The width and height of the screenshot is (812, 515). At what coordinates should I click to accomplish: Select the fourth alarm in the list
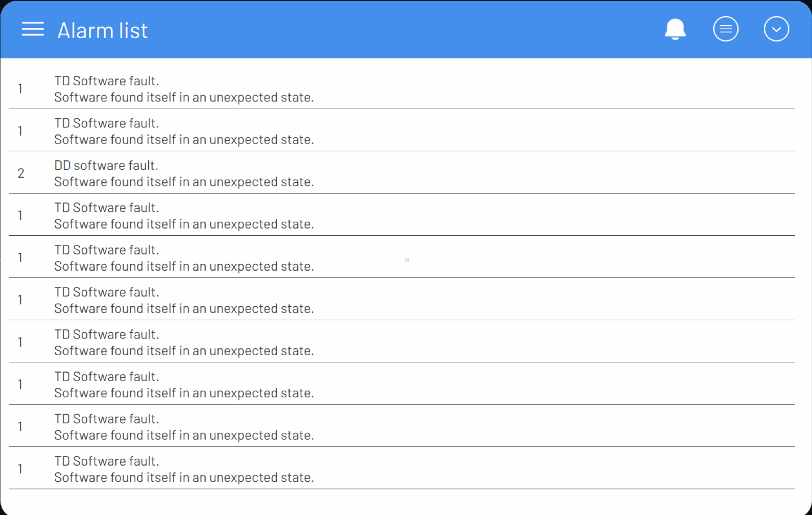(x=106, y=208)
